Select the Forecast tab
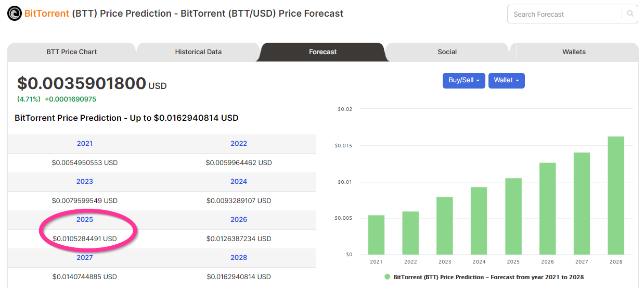Image resolution: width=644 pixels, height=288 pixels. coord(323,52)
